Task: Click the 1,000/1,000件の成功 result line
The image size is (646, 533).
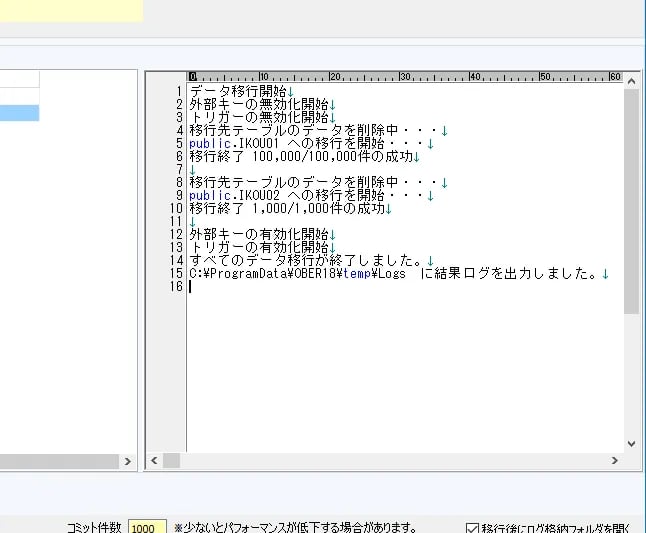Action: tap(290, 208)
